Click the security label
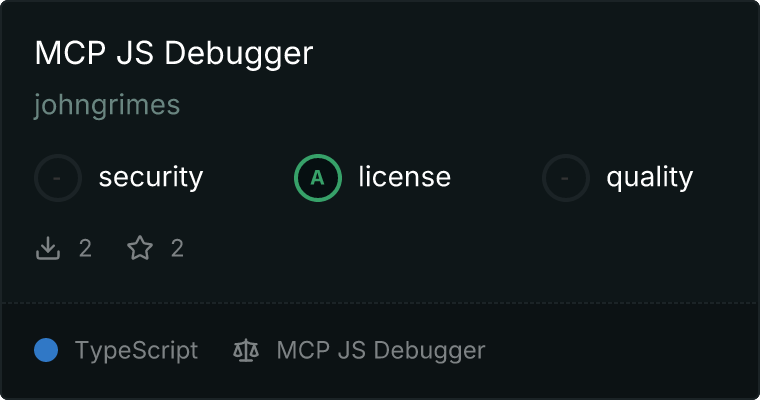 (151, 177)
